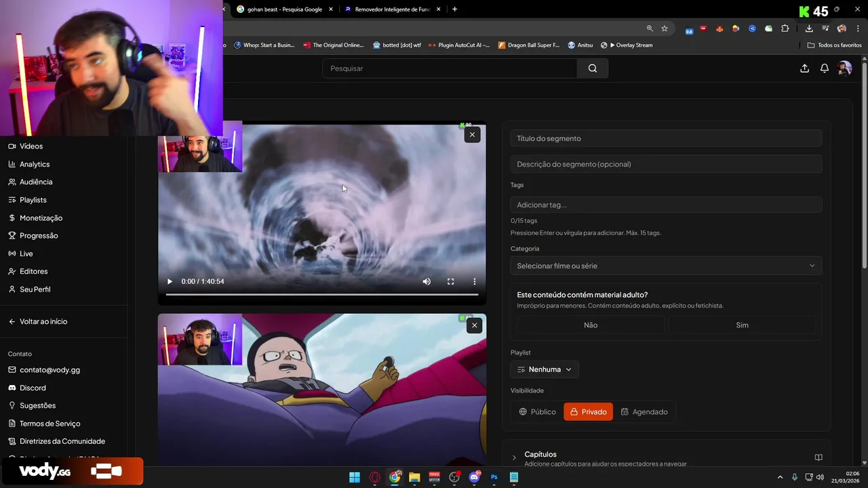Open the Discord contact link
The width and height of the screenshot is (868, 488).
point(27,388)
